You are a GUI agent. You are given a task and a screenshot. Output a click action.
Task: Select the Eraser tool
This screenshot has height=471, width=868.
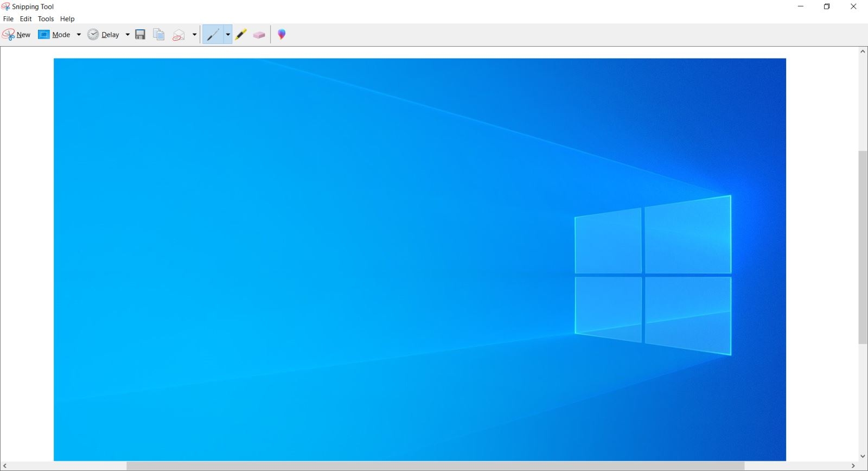(259, 35)
